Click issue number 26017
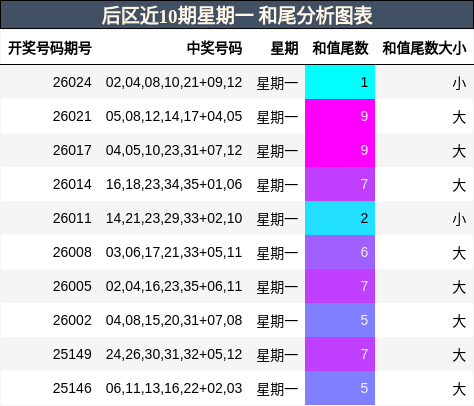This screenshot has height=406, width=474. pos(72,150)
